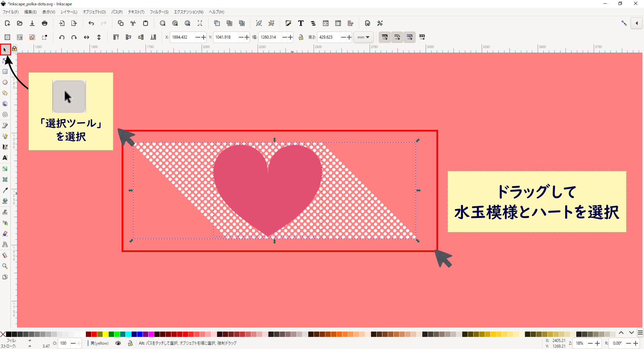Open the ファイル(F) menu
The image size is (644, 349).
(10, 12)
